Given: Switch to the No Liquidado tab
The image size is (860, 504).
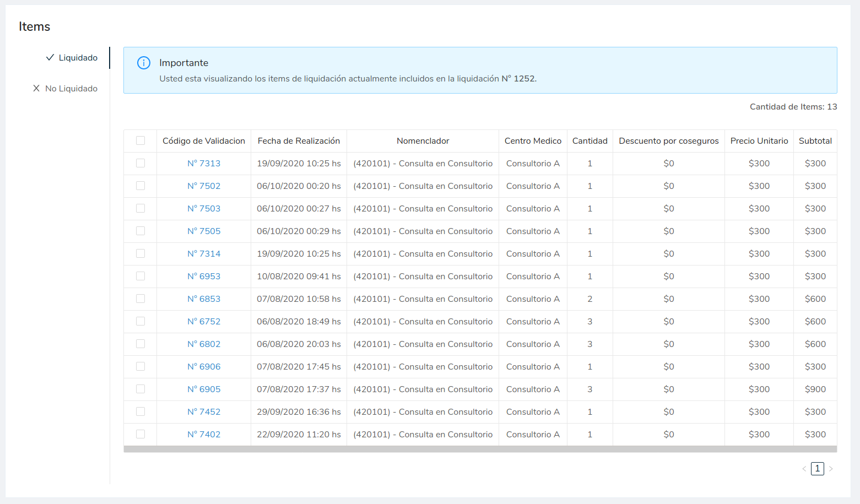Looking at the screenshot, I should [x=71, y=89].
